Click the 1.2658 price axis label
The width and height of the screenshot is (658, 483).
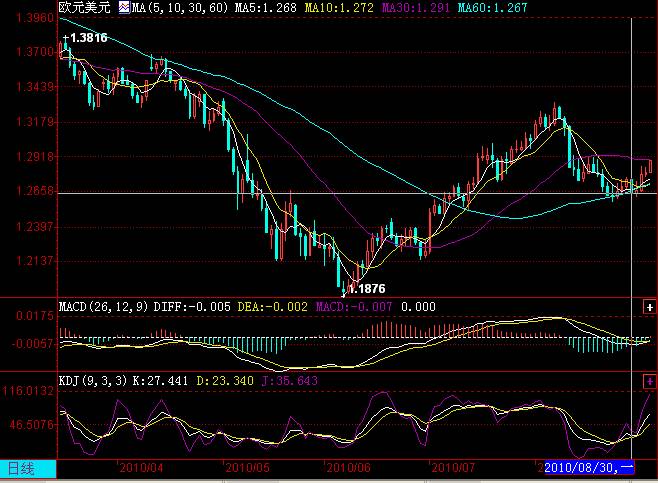[35, 191]
